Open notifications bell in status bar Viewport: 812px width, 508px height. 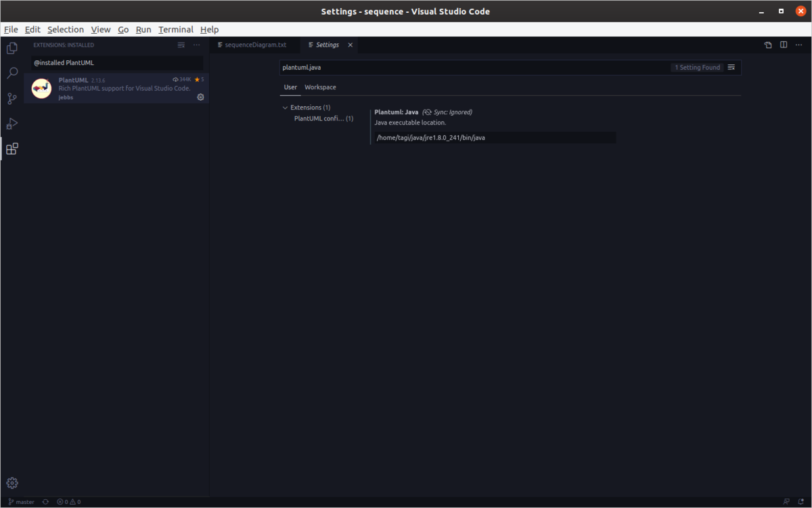801,502
